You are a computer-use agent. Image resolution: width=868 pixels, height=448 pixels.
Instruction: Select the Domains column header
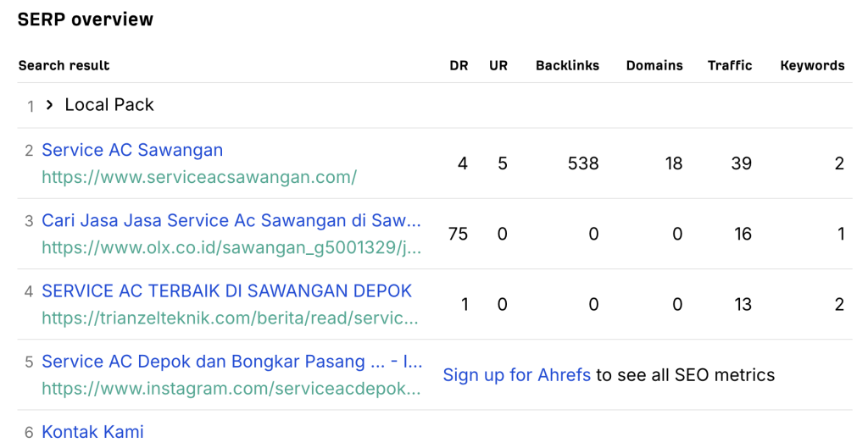(x=654, y=65)
